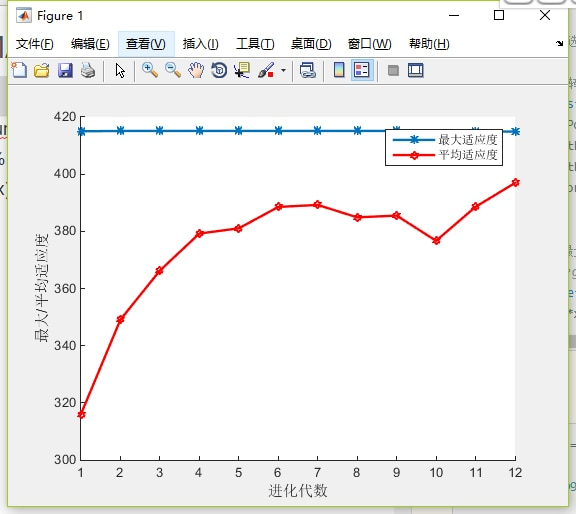The image size is (576, 514).
Task: Open the 帮助(H) menu
Action: point(429,44)
